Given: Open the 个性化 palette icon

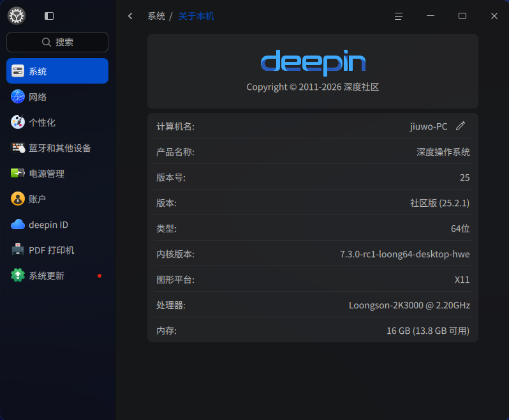Looking at the screenshot, I should pos(17,122).
